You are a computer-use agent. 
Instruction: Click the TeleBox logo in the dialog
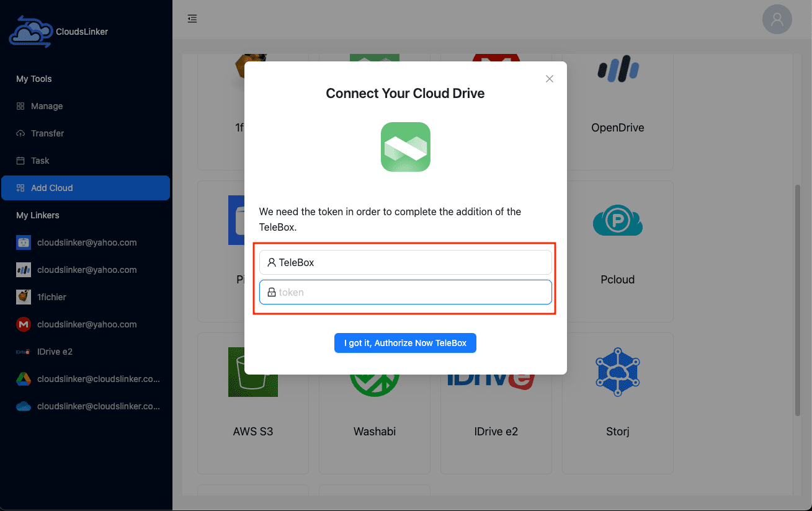pyautogui.click(x=406, y=147)
